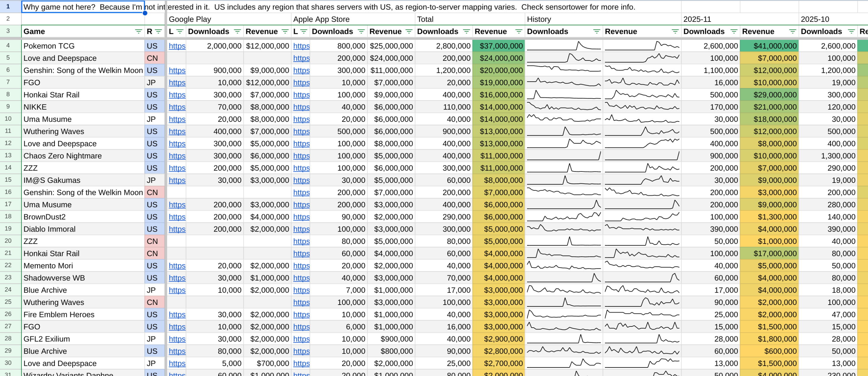
Task: Open Pokemon TCG Google Play link
Action: click(177, 46)
